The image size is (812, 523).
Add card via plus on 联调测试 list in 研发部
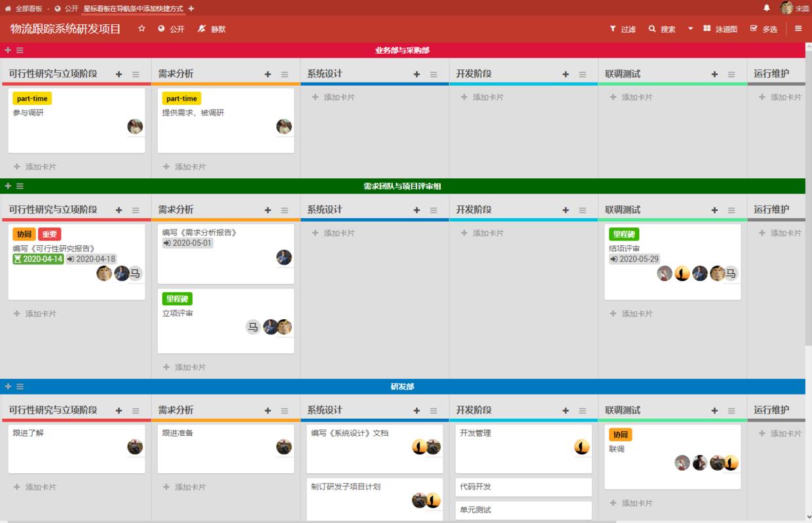[x=714, y=411]
